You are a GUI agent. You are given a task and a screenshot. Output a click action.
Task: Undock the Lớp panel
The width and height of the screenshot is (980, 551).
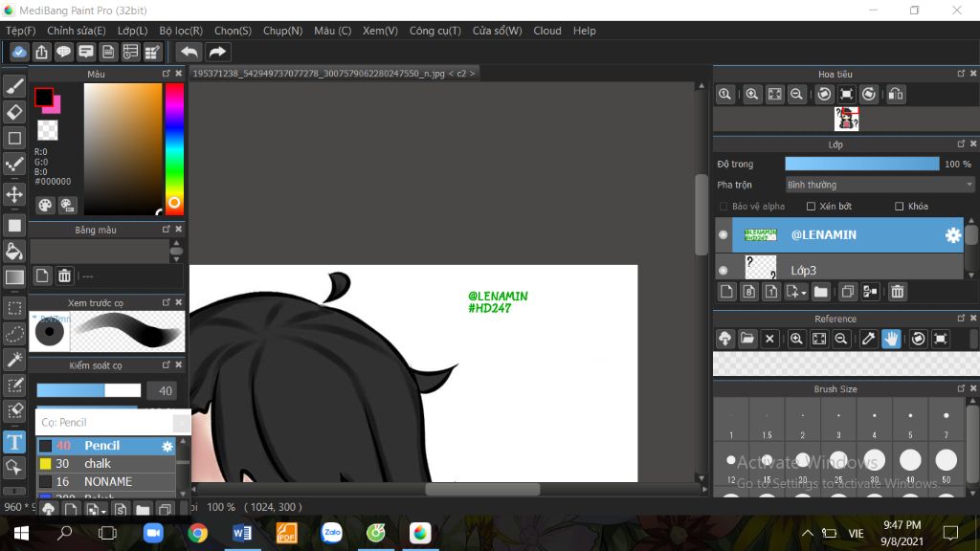click(961, 143)
